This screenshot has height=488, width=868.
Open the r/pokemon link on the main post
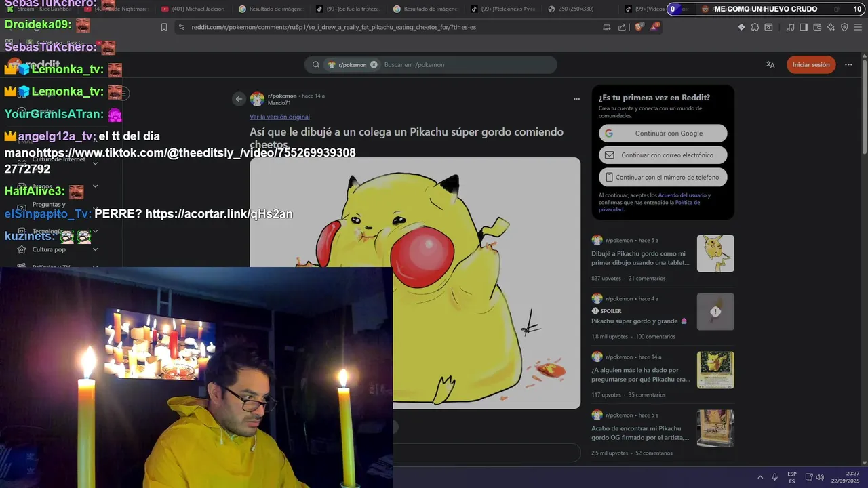282,96
